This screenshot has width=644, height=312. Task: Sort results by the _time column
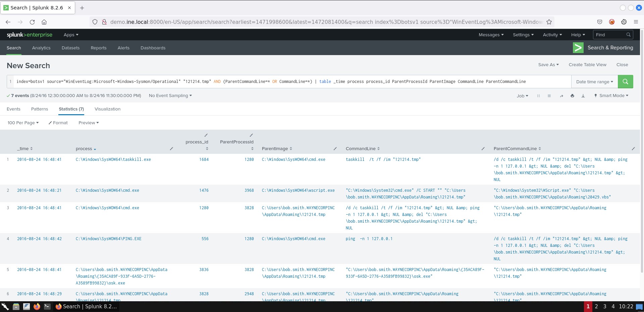pos(25,148)
